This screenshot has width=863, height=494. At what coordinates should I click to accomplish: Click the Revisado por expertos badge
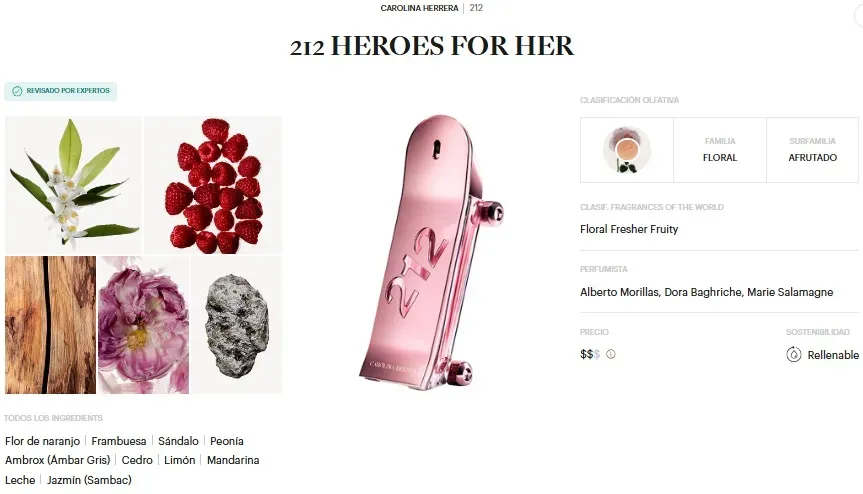tap(61, 91)
